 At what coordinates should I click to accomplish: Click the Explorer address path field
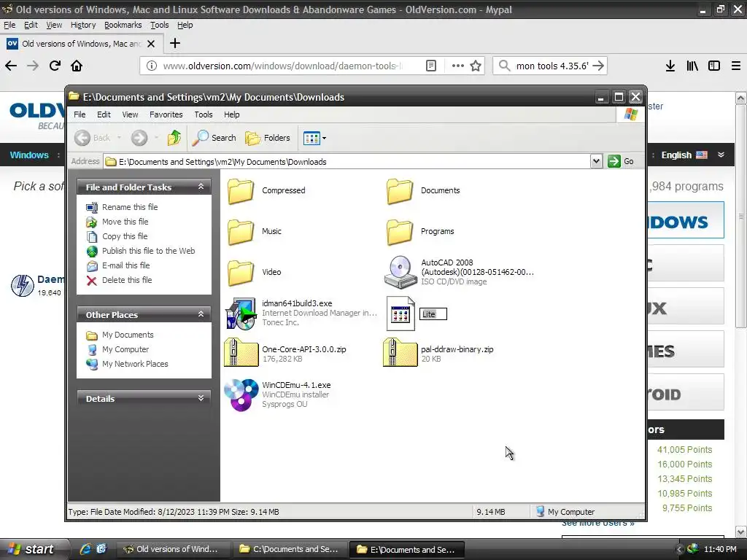pyautogui.click(x=347, y=161)
